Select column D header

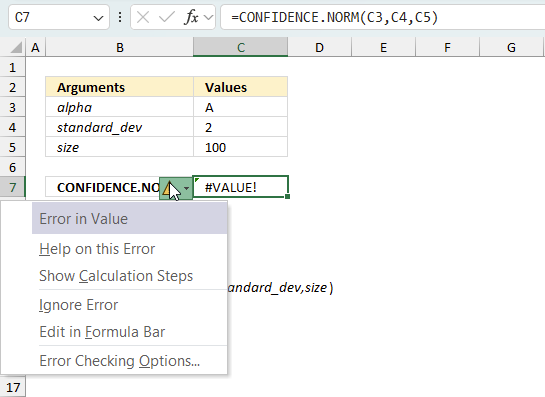pos(319,48)
